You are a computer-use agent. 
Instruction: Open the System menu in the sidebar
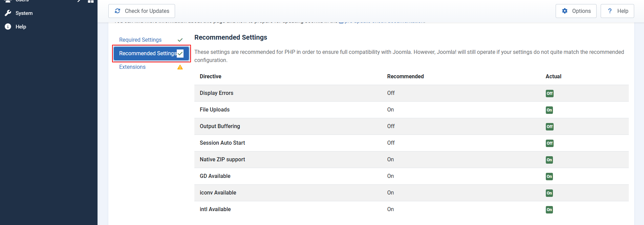24,13
